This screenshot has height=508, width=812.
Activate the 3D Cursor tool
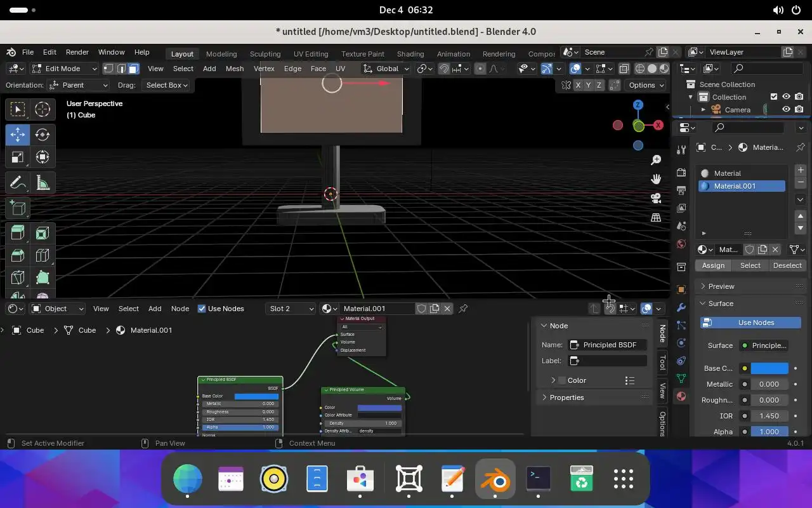tap(43, 110)
